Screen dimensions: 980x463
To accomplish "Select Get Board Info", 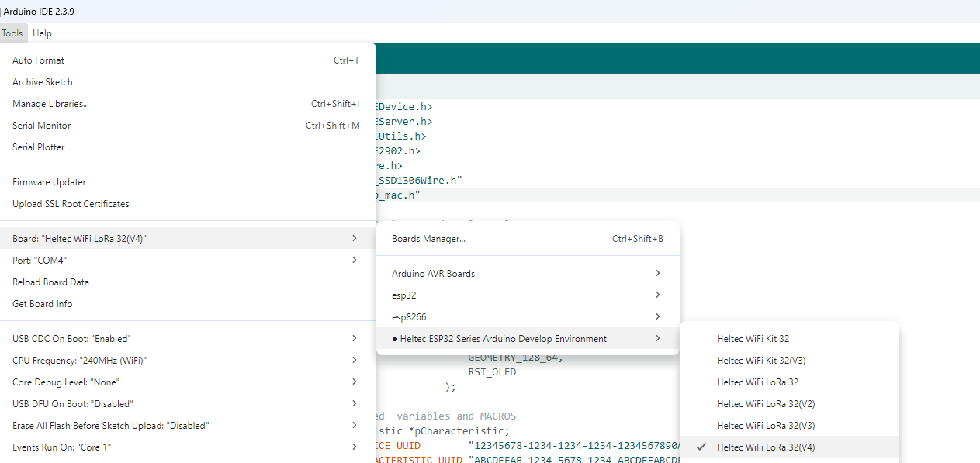I will point(188,304).
